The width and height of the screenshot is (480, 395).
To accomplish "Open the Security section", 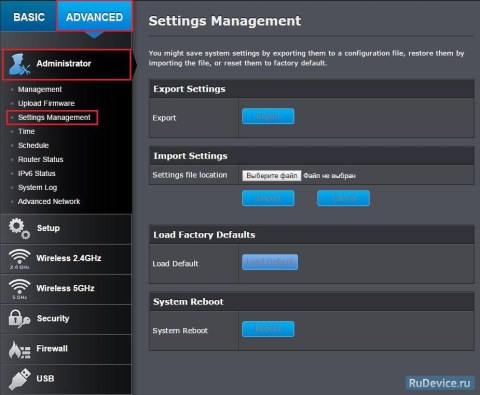I will 66,319.
